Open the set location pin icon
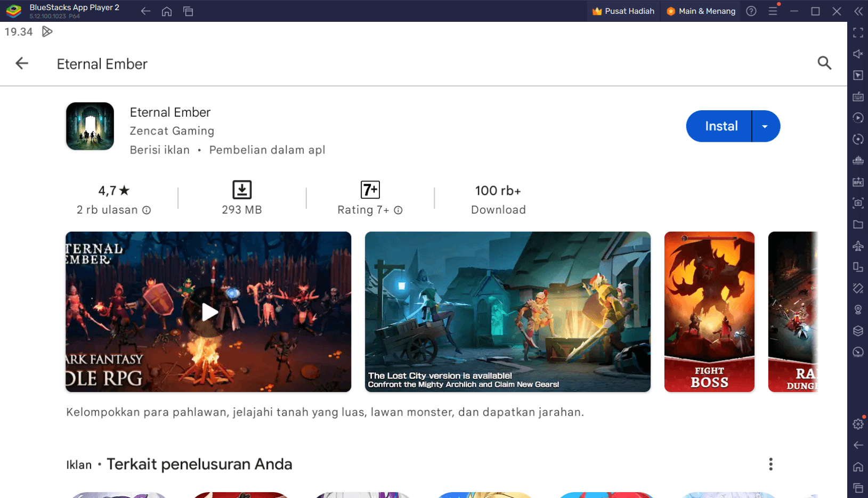The image size is (868, 498). 858,310
